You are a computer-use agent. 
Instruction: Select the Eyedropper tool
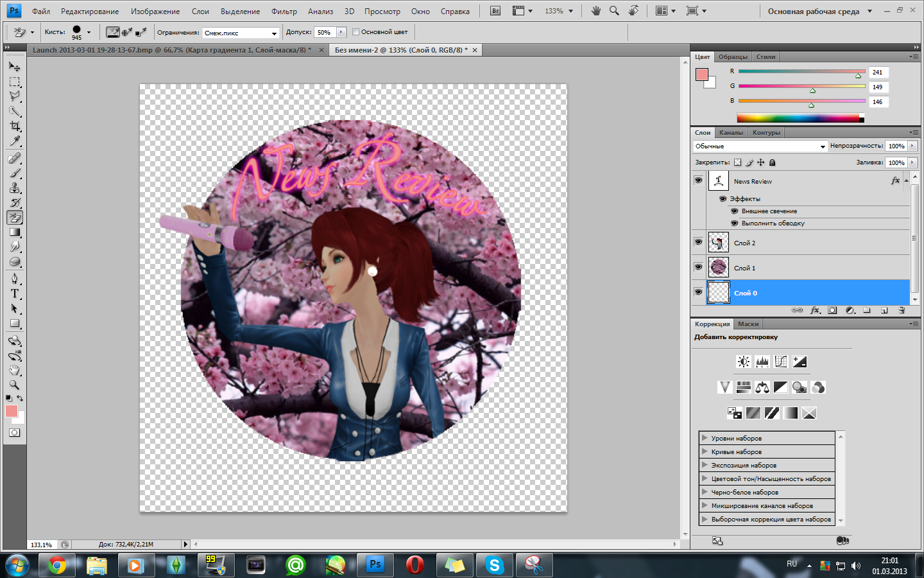(x=15, y=141)
